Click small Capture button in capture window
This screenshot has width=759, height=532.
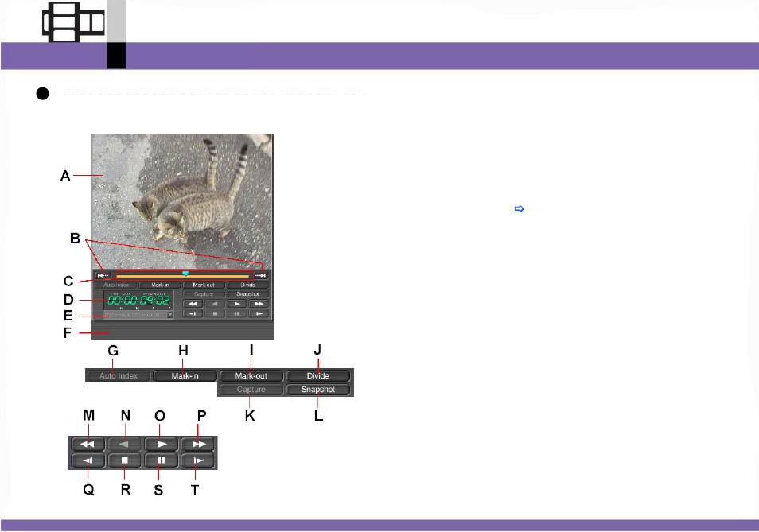(204, 294)
